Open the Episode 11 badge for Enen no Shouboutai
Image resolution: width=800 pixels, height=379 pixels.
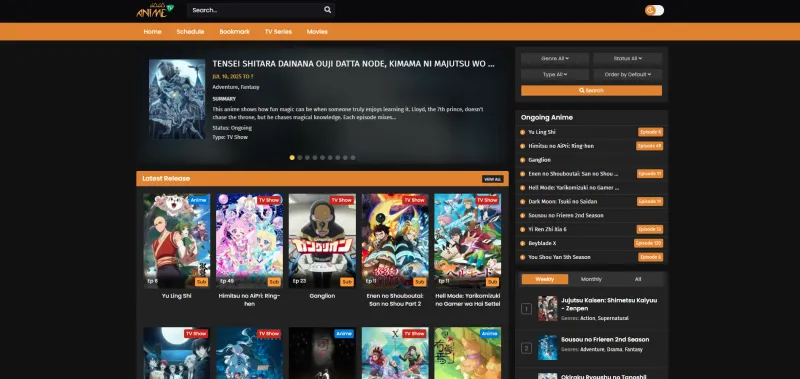pos(650,174)
